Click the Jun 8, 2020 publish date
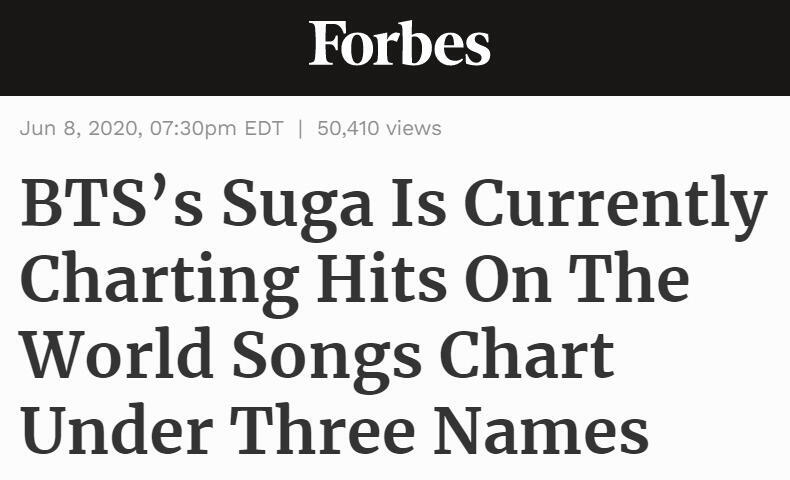Viewport: 790px width, 480px height. [79, 128]
